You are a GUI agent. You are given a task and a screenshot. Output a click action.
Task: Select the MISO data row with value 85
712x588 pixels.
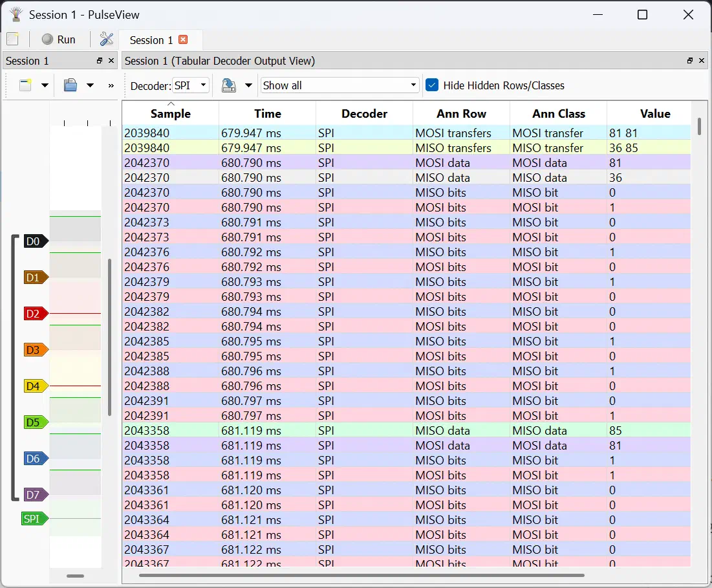tap(406, 430)
